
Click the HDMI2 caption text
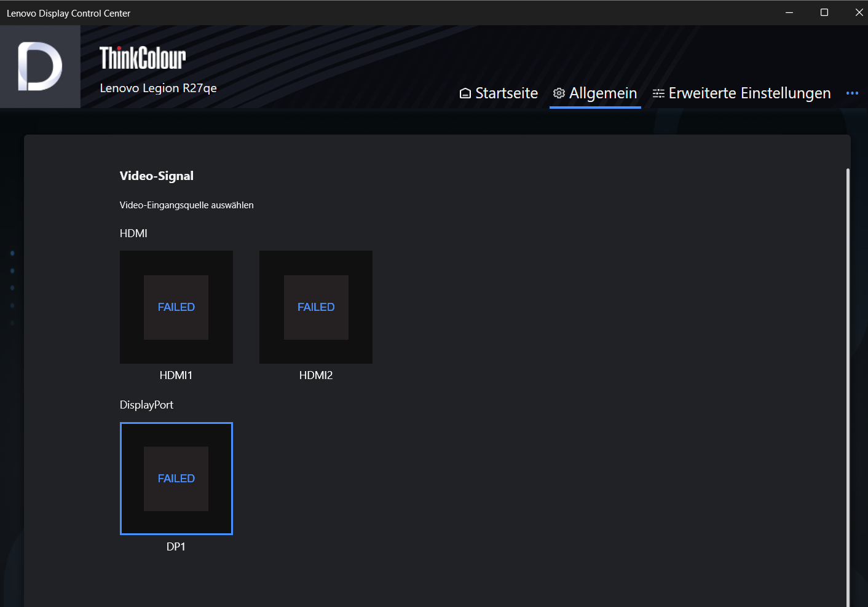point(316,375)
